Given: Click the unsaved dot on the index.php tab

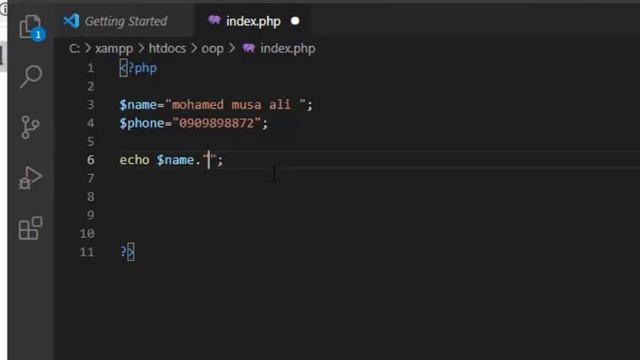Looking at the screenshot, I should [x=295, y=21].
